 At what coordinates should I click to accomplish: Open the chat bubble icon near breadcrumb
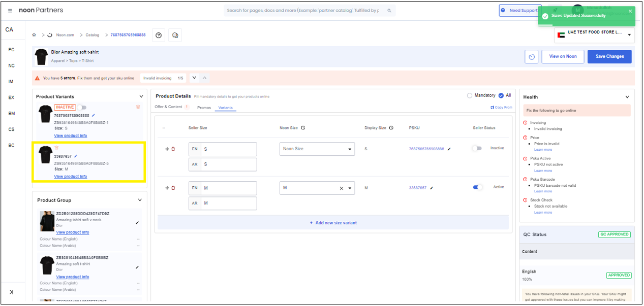(175, 35)
